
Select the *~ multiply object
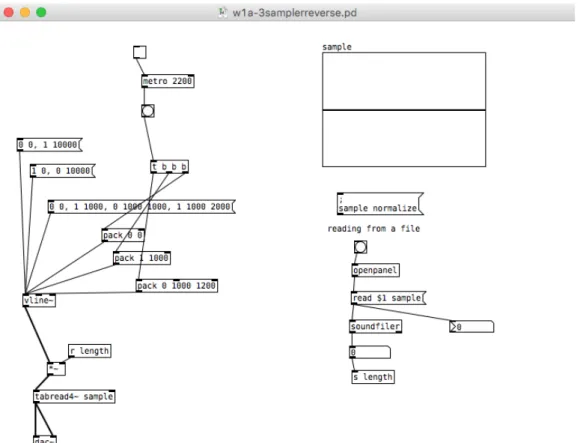point(56,369)
